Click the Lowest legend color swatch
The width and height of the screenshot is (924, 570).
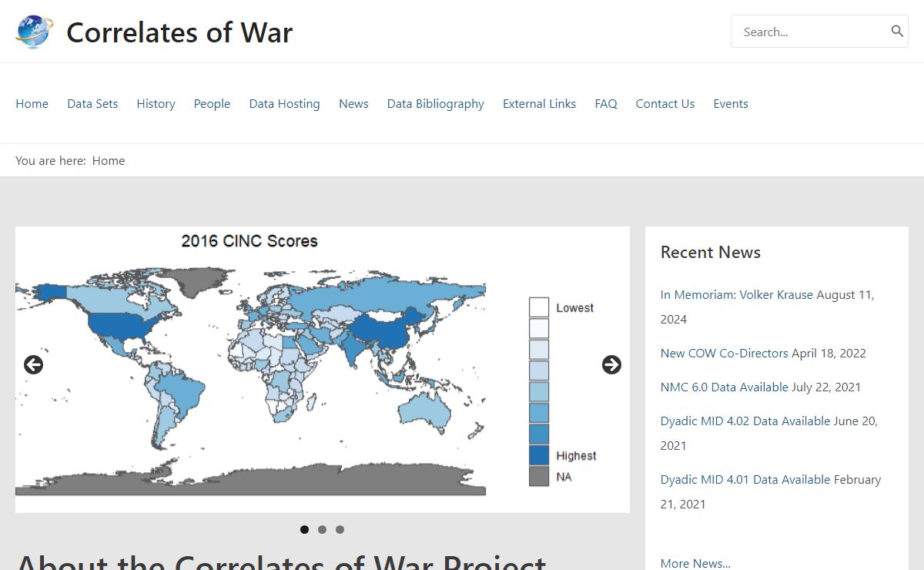539,307
